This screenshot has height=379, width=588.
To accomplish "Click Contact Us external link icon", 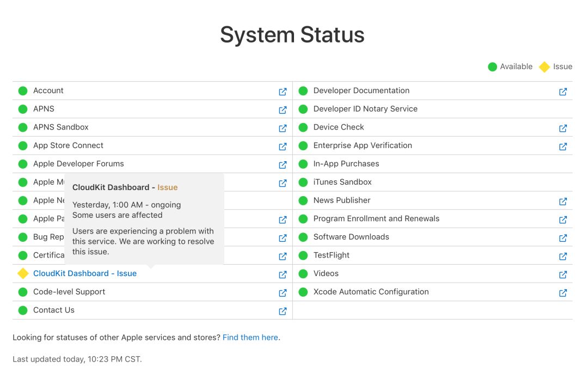I will 283,311.
